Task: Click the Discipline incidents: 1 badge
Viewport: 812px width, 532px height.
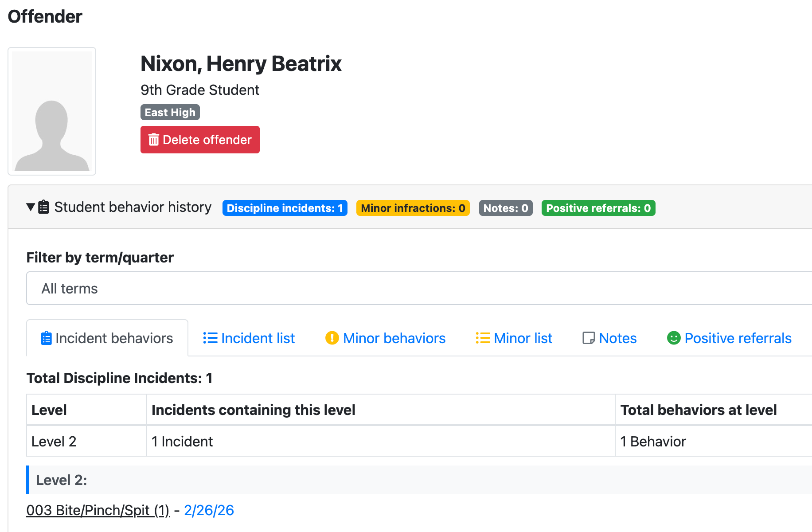Action: pyautogui.click(x=285, y=208)
